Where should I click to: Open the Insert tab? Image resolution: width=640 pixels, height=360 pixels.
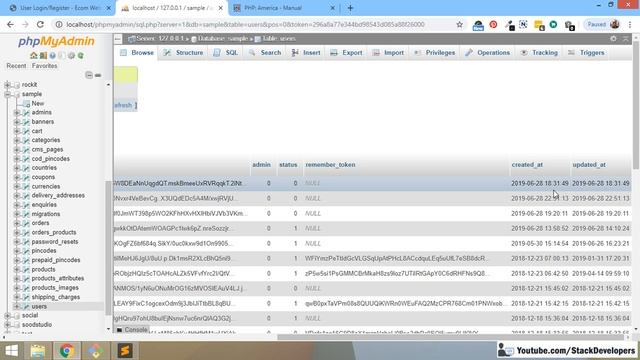click(x=306, y=53)
